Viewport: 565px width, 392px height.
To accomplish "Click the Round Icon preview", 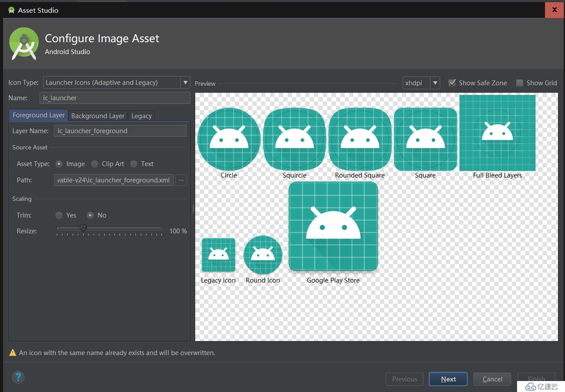I will [x=263, y=255].
